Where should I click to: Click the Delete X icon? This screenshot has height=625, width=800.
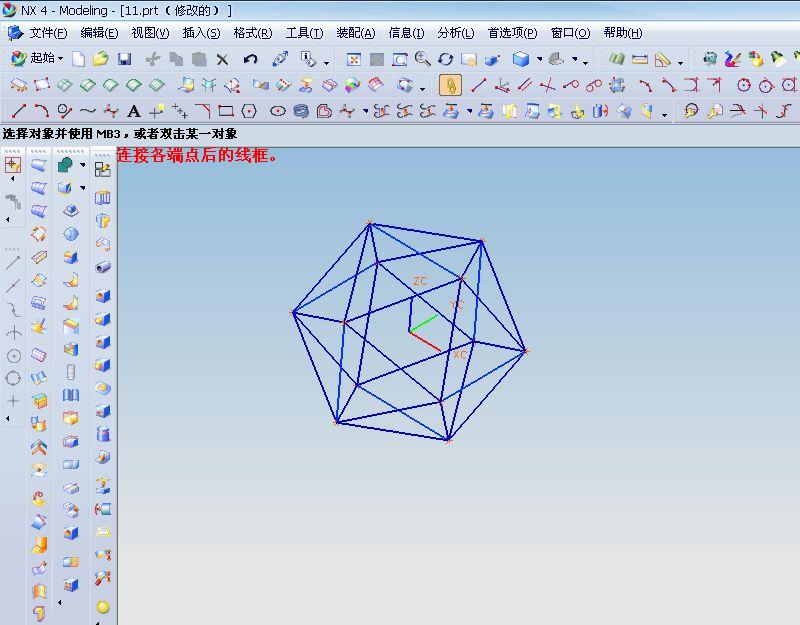pos(222,59)
